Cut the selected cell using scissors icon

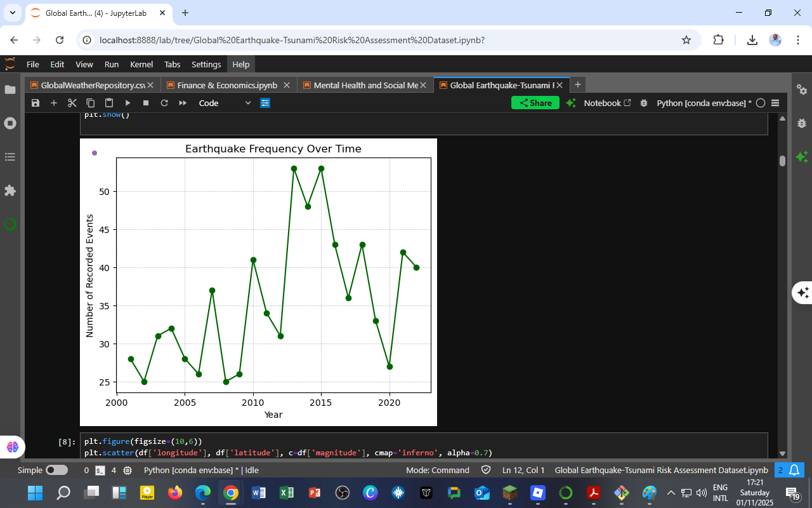click(72, 103)
